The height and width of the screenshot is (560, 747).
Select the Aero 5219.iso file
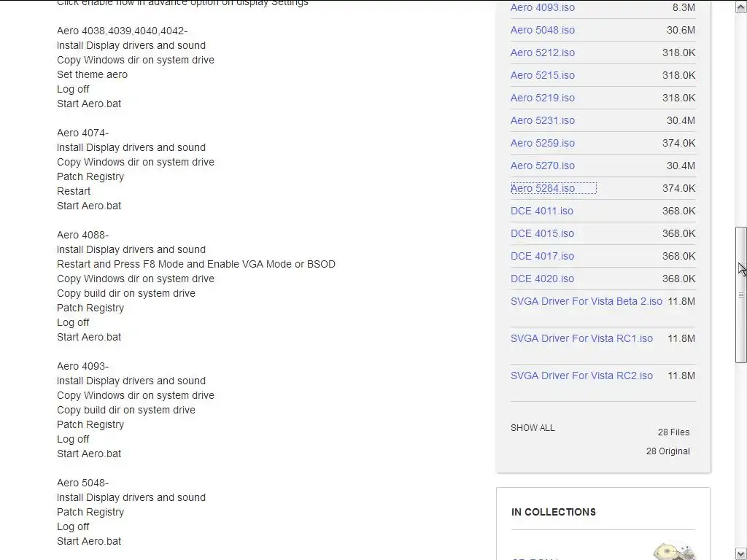542,98
